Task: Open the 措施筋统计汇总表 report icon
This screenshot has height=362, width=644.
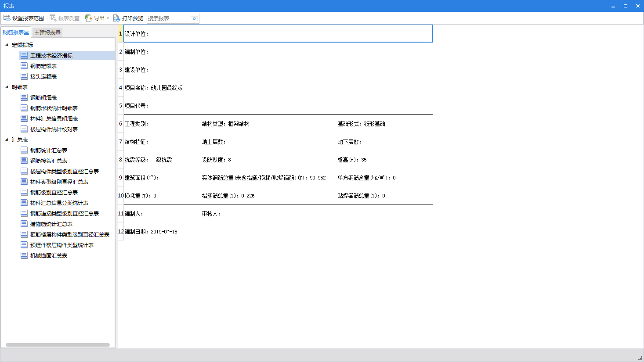Action: point(24,224)
